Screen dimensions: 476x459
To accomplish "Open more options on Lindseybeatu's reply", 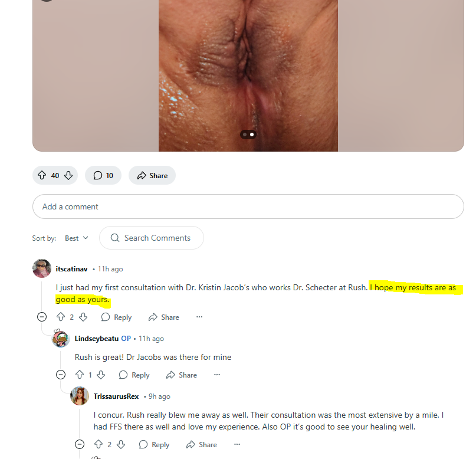I will pyautogui.click(x=216, y=375).
